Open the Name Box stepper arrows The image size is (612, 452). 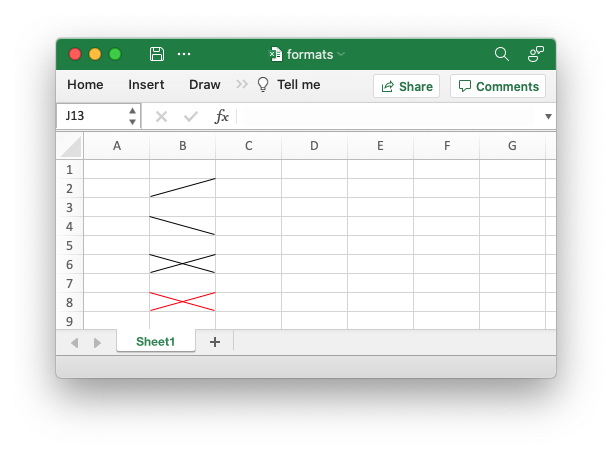coord(133,116)
